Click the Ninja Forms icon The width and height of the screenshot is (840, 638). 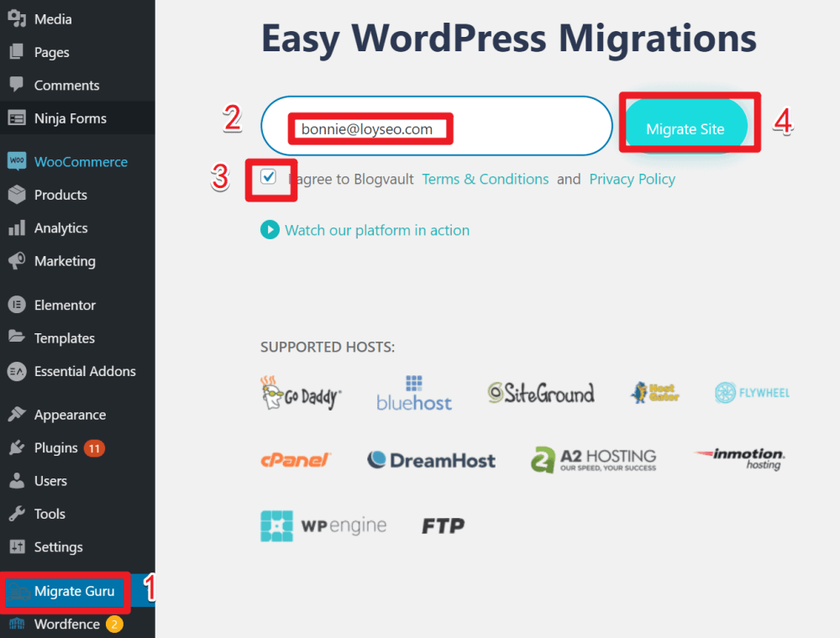(17, 118)
